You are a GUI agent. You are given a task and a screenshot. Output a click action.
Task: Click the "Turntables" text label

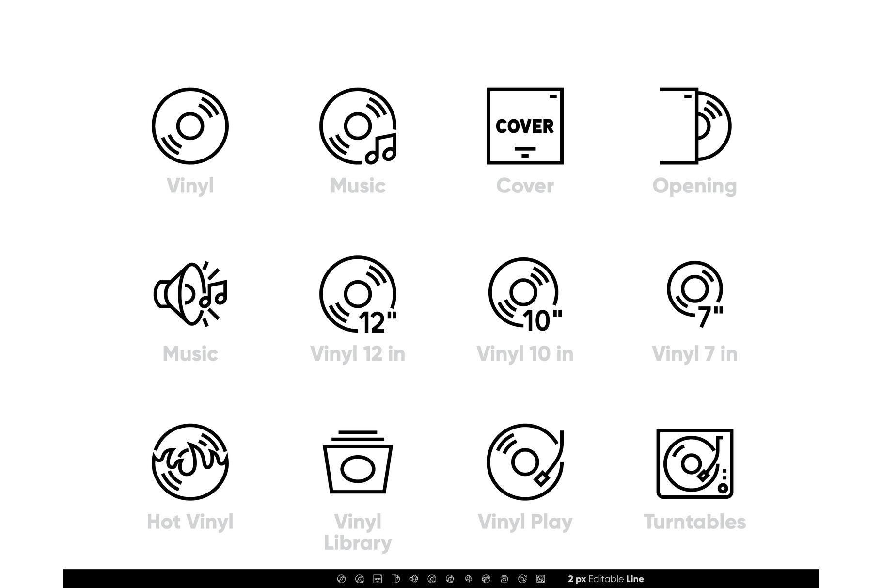click(694, 522)
